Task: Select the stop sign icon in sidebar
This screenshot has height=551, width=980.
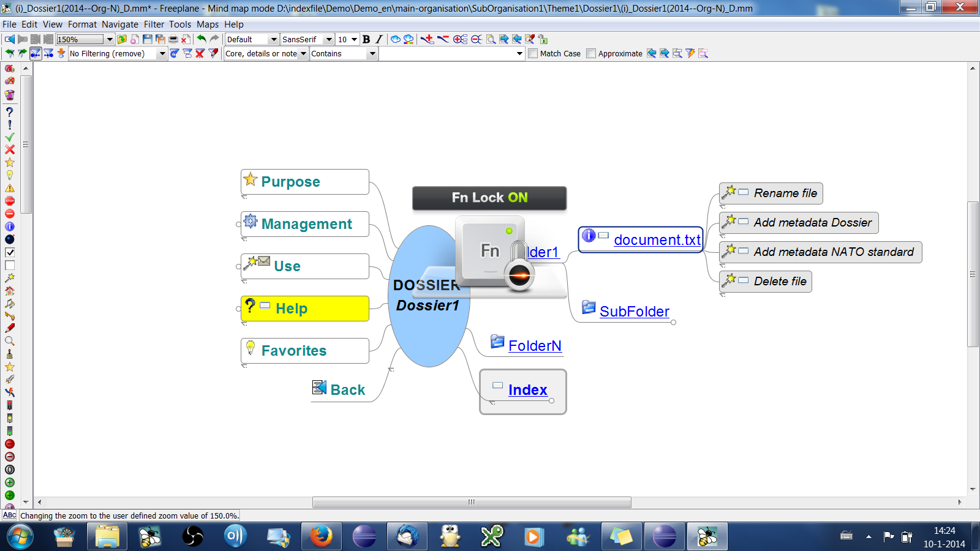Action: click(x=10, y=201)
